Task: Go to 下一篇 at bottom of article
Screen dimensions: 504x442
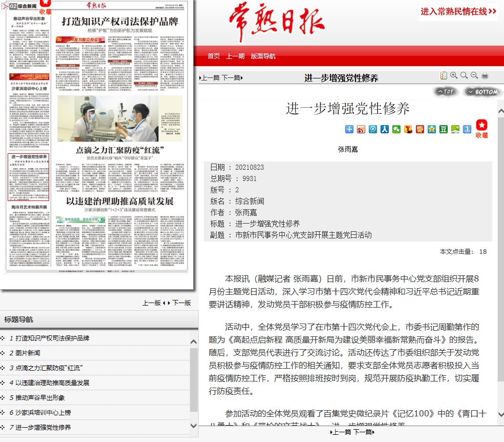Action: (x=364, y=432)
